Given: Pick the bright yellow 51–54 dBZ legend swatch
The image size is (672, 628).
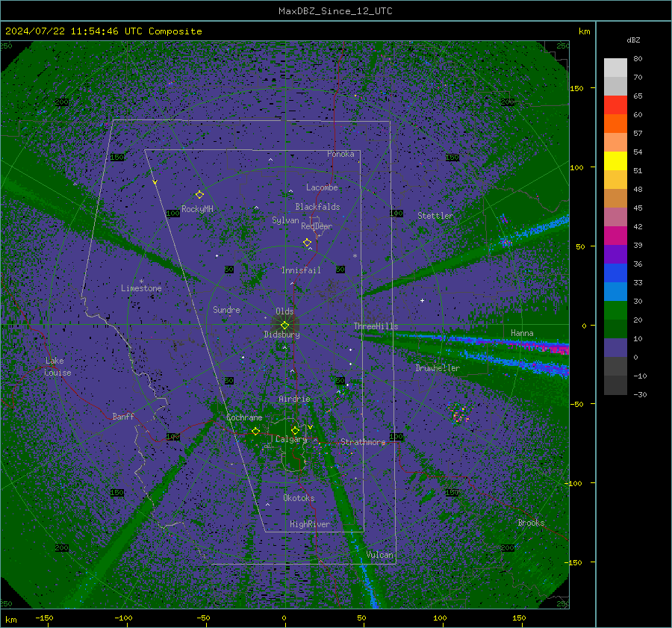Looking at the screenshot, I should (x=615, y=161).
